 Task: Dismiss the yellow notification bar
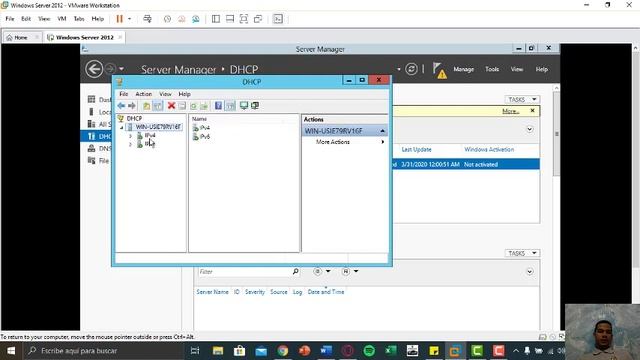coord(532,111)
